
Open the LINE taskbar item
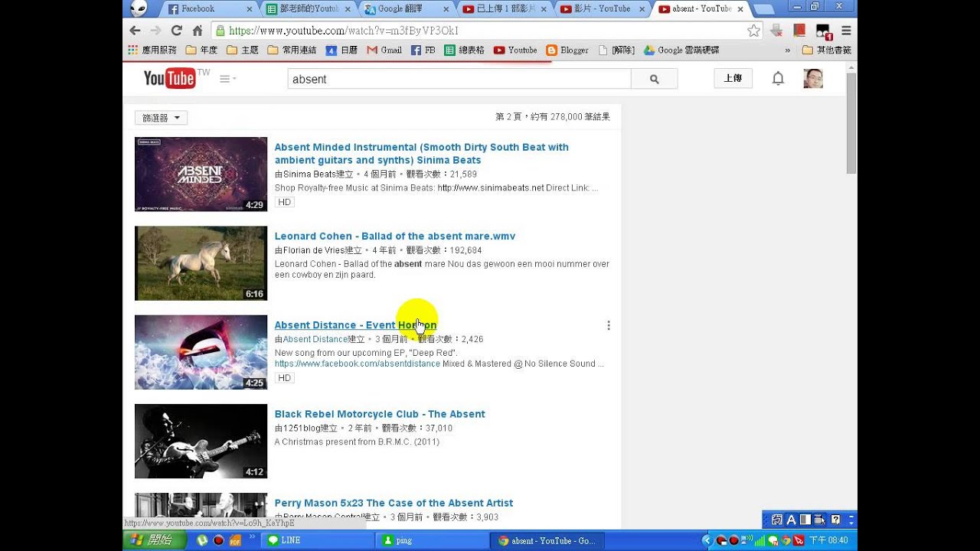[317, 540]
